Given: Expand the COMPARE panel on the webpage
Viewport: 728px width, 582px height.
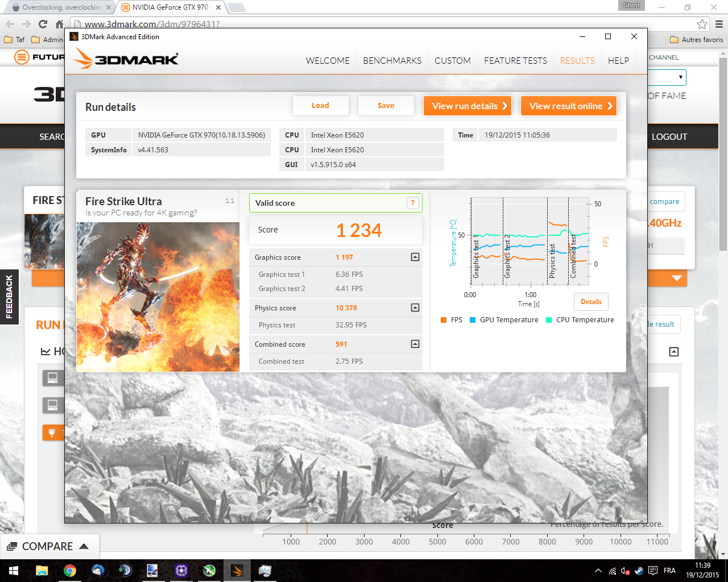Looking at the screenshot, I should click(x=48, y=546).
